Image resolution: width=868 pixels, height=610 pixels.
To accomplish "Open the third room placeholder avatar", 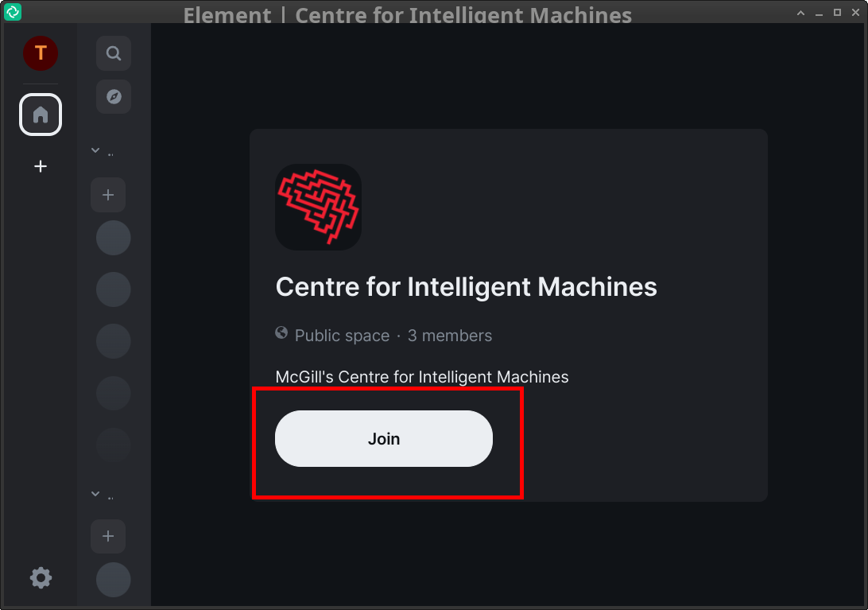I will (x=114, y=341).
